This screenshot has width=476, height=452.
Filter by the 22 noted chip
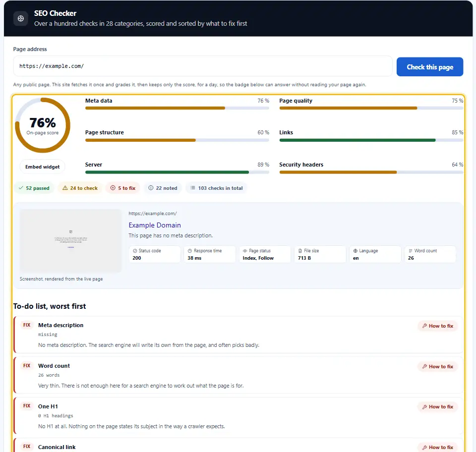click(x=163, y=188)
